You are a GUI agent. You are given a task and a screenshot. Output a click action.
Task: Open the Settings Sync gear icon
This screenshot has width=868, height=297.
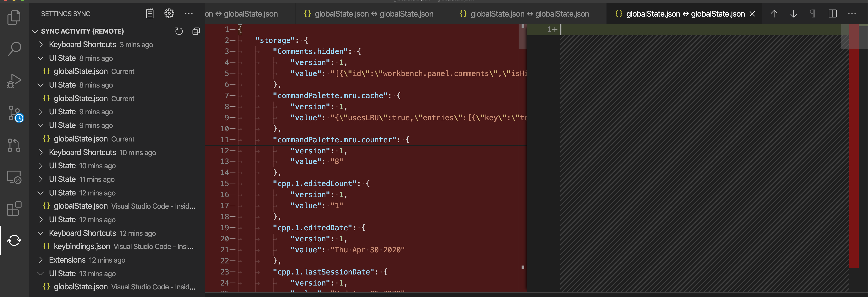click(x=169, y=14)
